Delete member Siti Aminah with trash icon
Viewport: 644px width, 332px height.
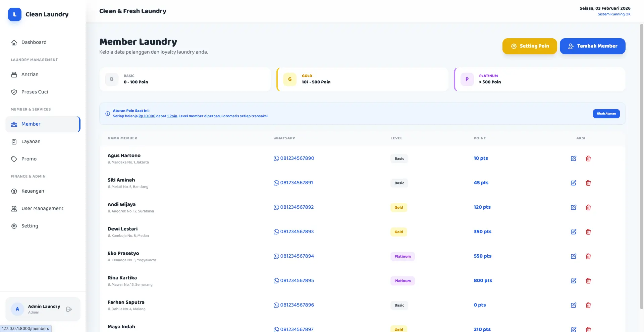[588, 183]
